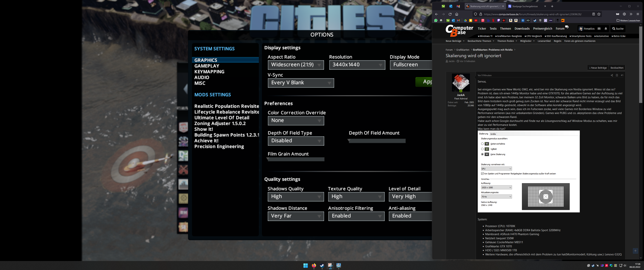
Task: Open the Steam bookmark icon in the bookmarks bar
Action: (x=535, y=21)
